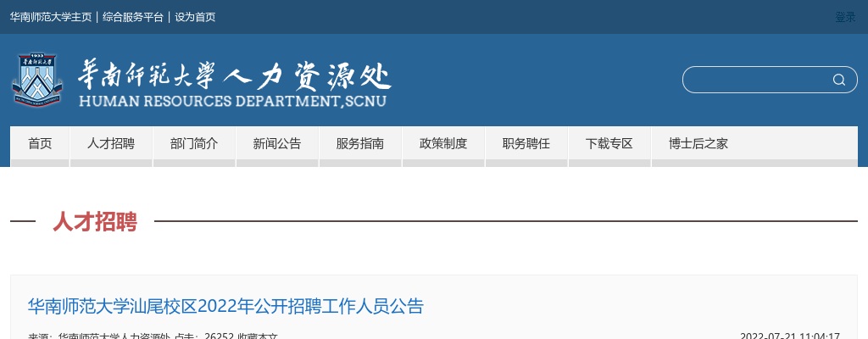
Task: Click the 设为首页 link
Action: pyautogui.click(x=195, y=17)
